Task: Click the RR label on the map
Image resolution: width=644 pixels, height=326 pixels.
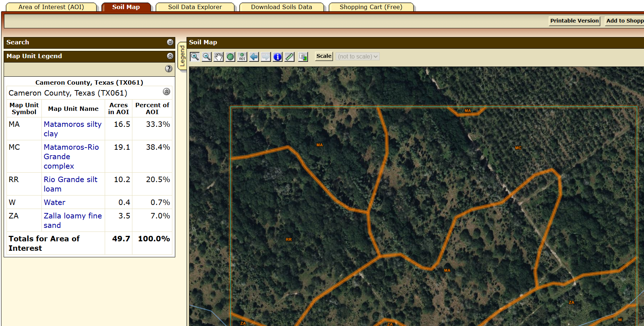Action: coord(289,240)
